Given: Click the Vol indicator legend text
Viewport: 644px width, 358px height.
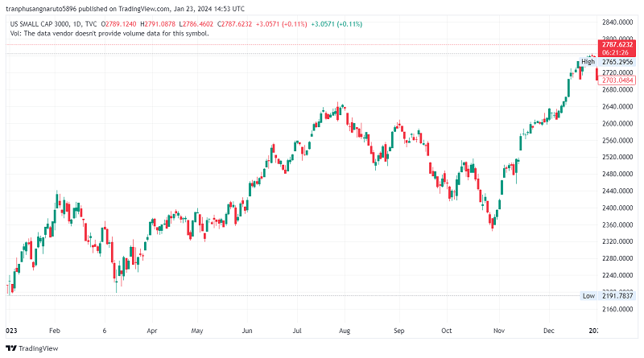Looking at the screenshot, I should (109, 33).
